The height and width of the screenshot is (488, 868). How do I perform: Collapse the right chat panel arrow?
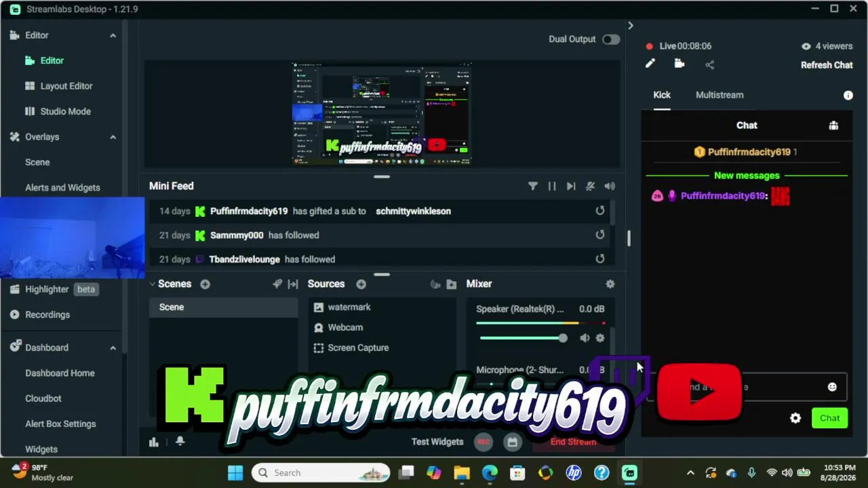(631, 26)
